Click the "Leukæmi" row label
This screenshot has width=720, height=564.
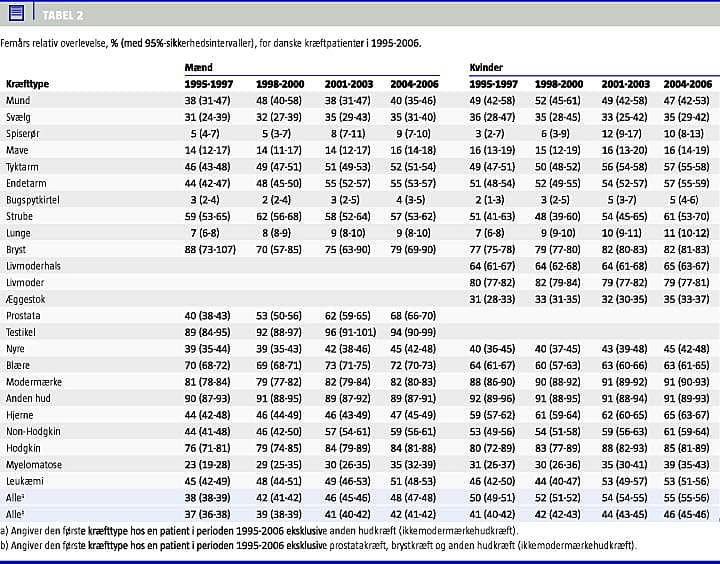[x=25, y=481]
